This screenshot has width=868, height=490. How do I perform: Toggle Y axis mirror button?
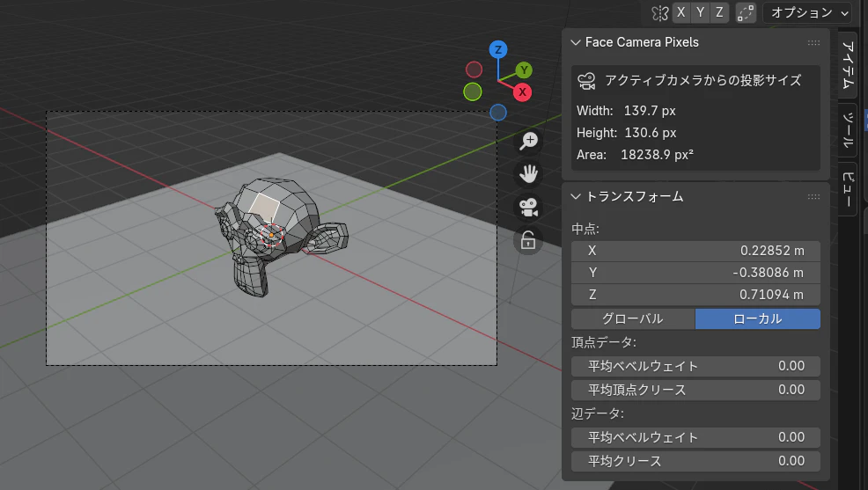tap(700, 12)
